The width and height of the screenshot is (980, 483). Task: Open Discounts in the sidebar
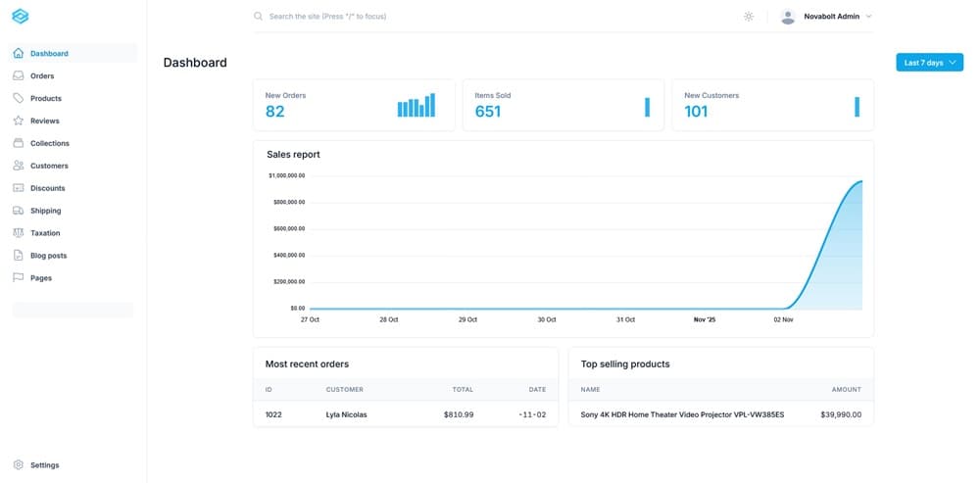47,188
